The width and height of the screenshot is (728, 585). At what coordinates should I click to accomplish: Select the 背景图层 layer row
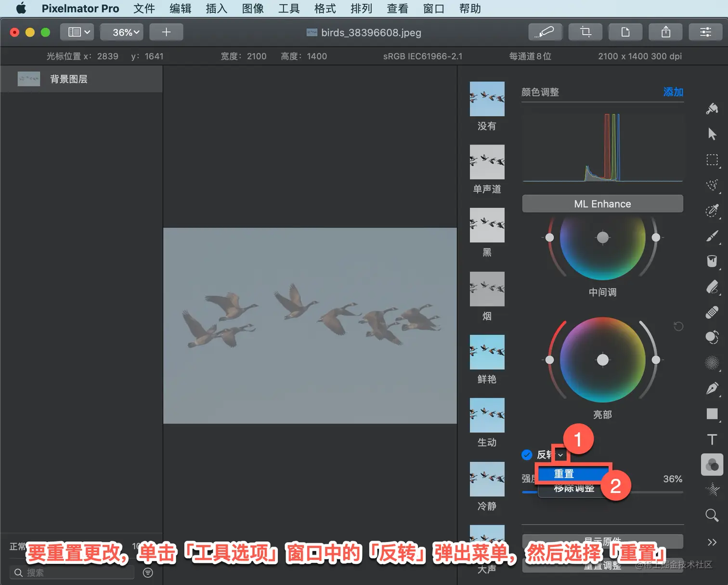click(81, 79)
